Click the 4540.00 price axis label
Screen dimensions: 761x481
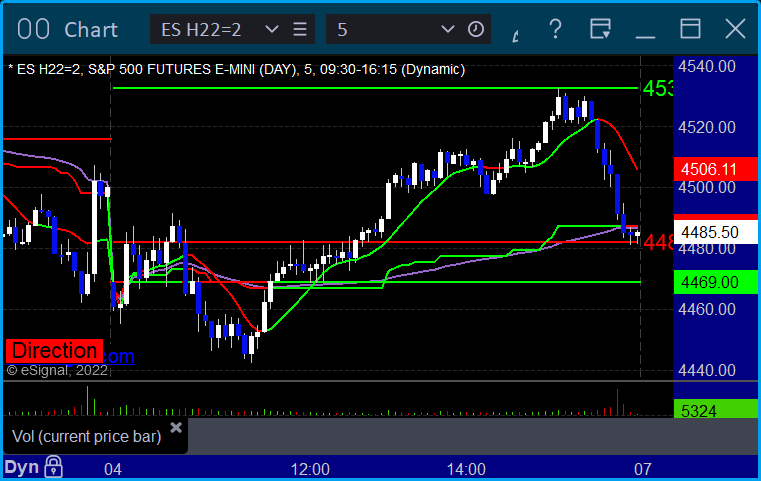(707, 66)
